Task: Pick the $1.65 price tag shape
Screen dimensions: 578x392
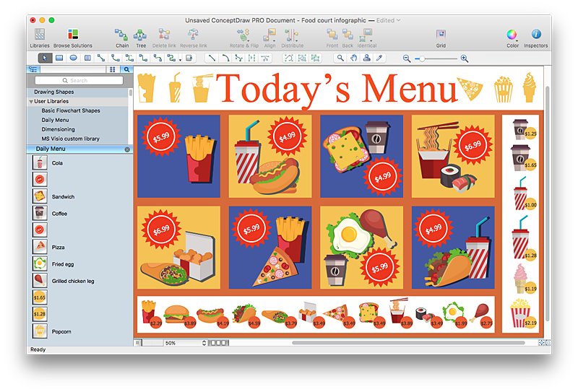Action: click(x=40, y=297)
